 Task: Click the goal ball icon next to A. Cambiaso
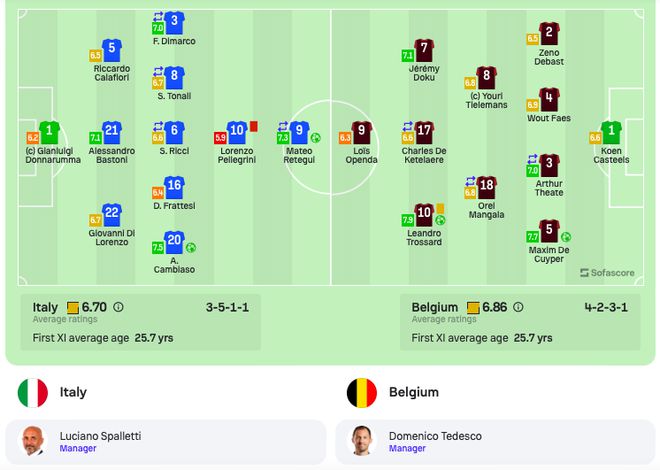pos(191,247)
